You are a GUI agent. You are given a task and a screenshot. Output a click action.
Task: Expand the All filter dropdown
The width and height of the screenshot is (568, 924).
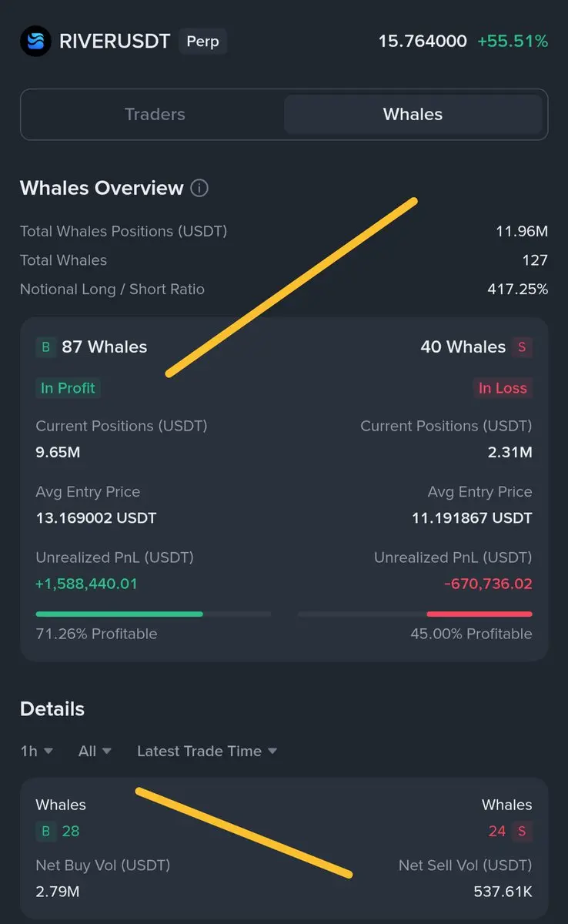(95, 751)
